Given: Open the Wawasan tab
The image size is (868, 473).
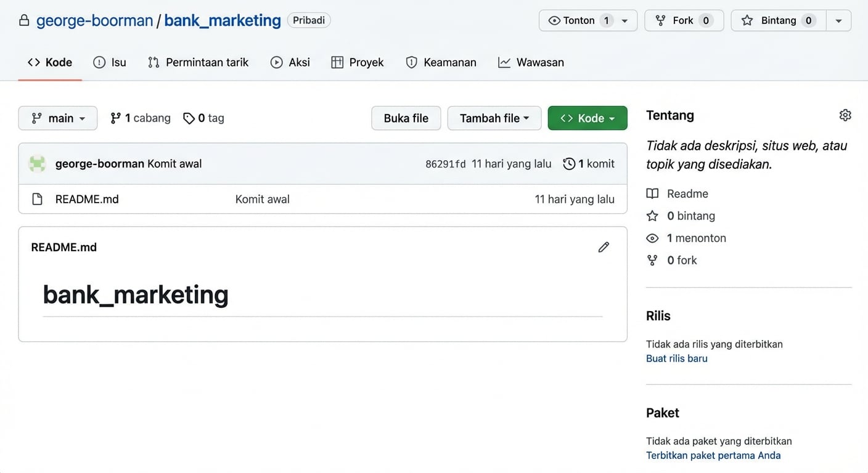Looking at the screenshot, I should (531, 62).
